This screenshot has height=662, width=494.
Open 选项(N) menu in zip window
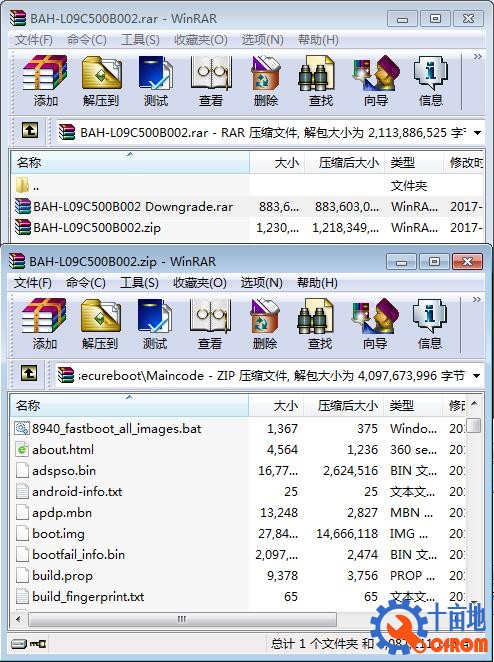pos(261,283)
